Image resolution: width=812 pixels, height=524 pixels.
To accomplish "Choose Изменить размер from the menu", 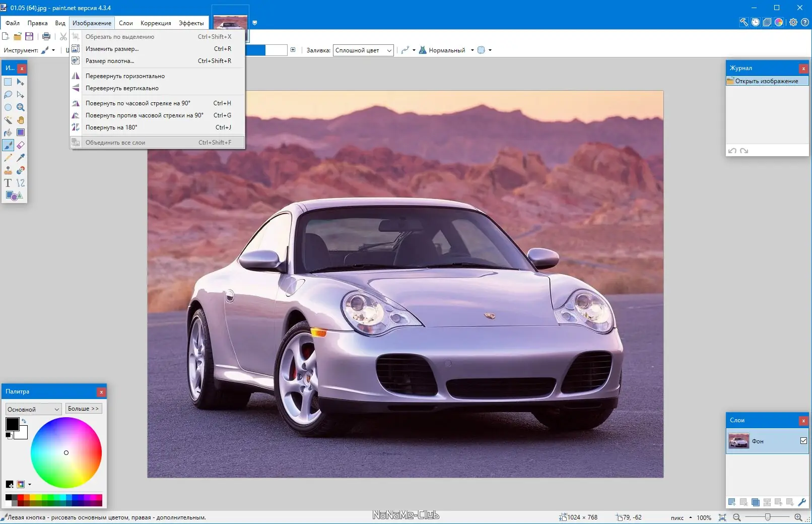I will [157, 49].
